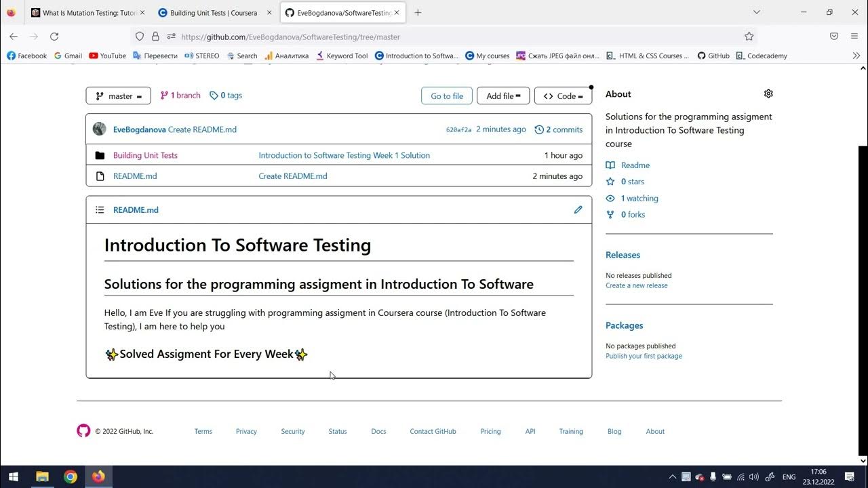
Task: Click the list all tabs chevron
Action: click(x=757, y=12)
